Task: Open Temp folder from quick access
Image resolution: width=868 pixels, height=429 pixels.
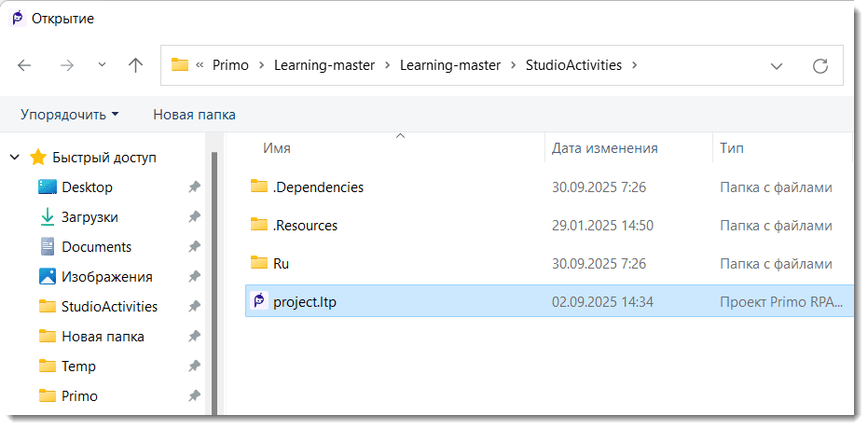Action: point(78,367)
